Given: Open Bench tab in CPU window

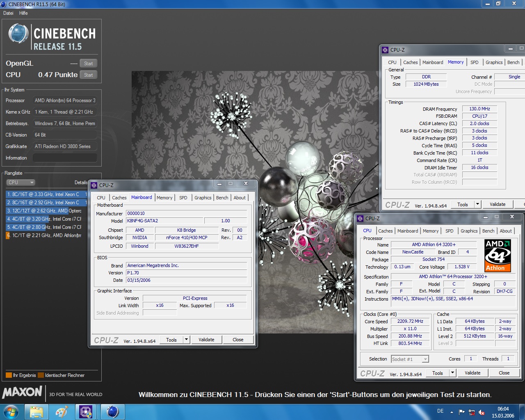Looking at the screenshot, I should 488,231.
